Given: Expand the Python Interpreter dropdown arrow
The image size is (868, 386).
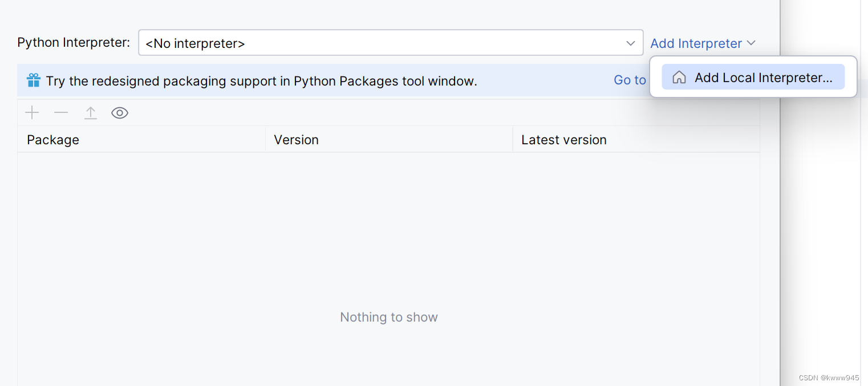Looking at the screenshot, I should click(x=631, y=43).
